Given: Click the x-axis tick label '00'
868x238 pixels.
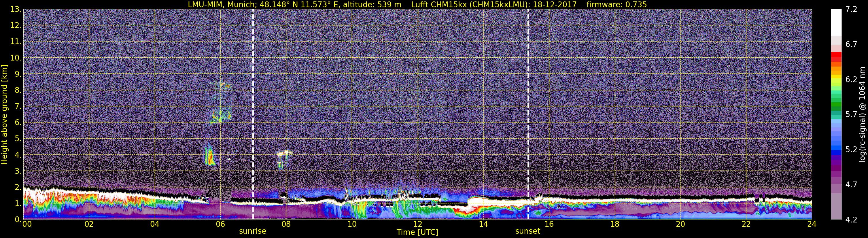Looking at the screenshot, I should click(27, 224).
